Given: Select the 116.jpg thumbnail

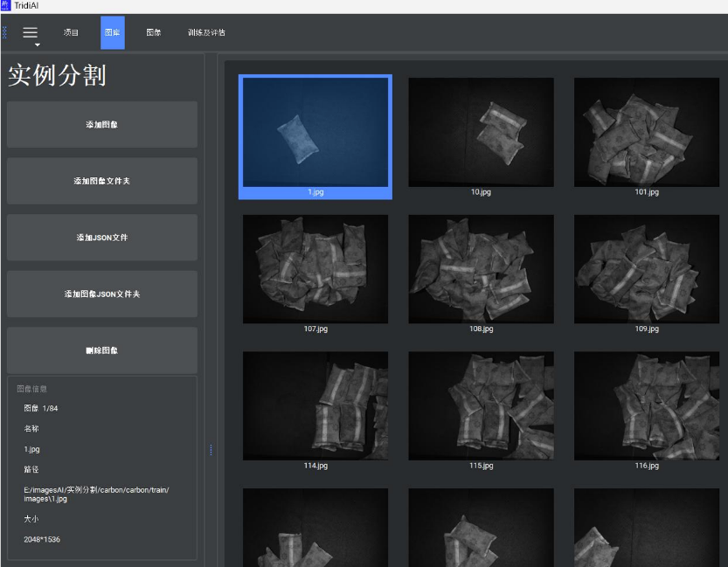Looking at the screenshot, I should 647,406.
